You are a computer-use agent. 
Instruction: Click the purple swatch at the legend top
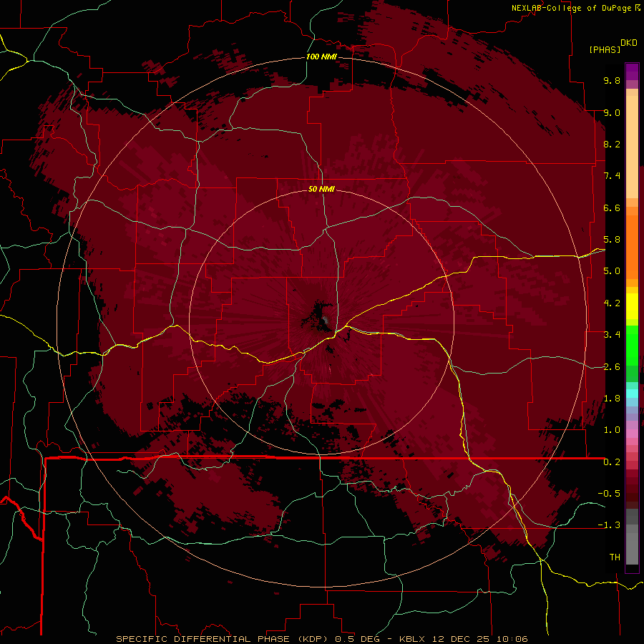(632, 72)
